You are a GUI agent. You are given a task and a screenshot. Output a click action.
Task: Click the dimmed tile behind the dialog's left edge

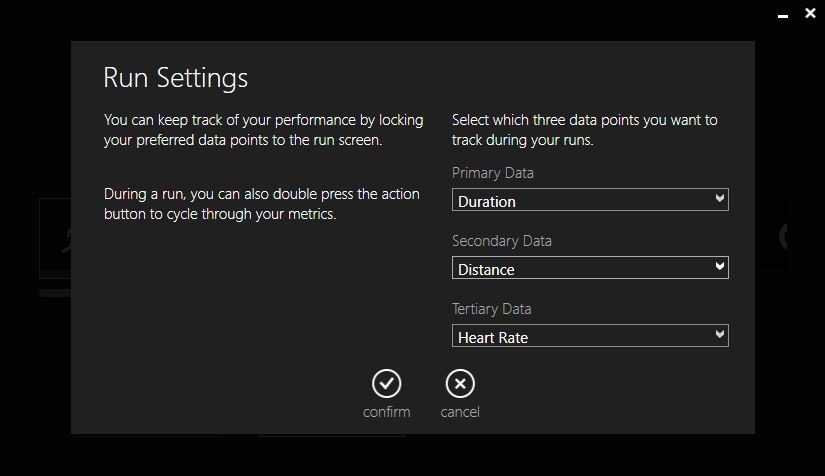tap(54, 240)
